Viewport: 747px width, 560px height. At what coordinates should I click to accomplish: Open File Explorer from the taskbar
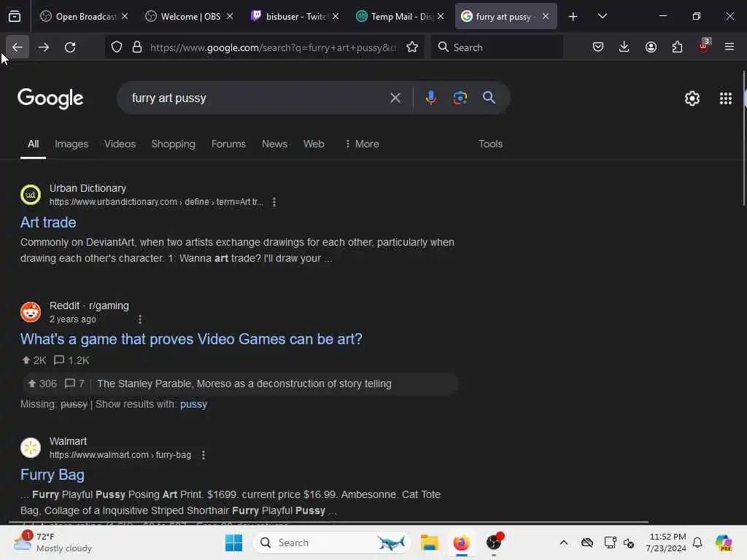[429, 542]
